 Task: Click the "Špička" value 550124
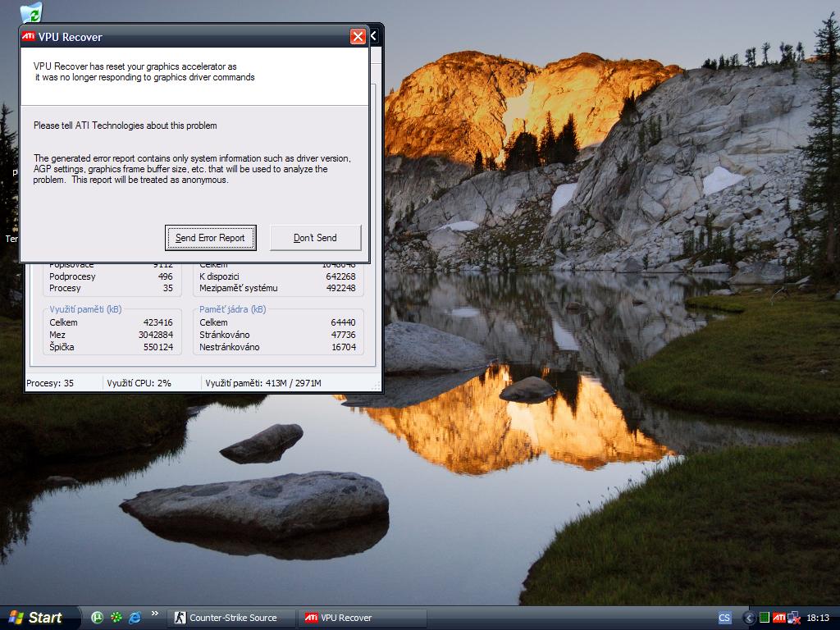[158, 347]
